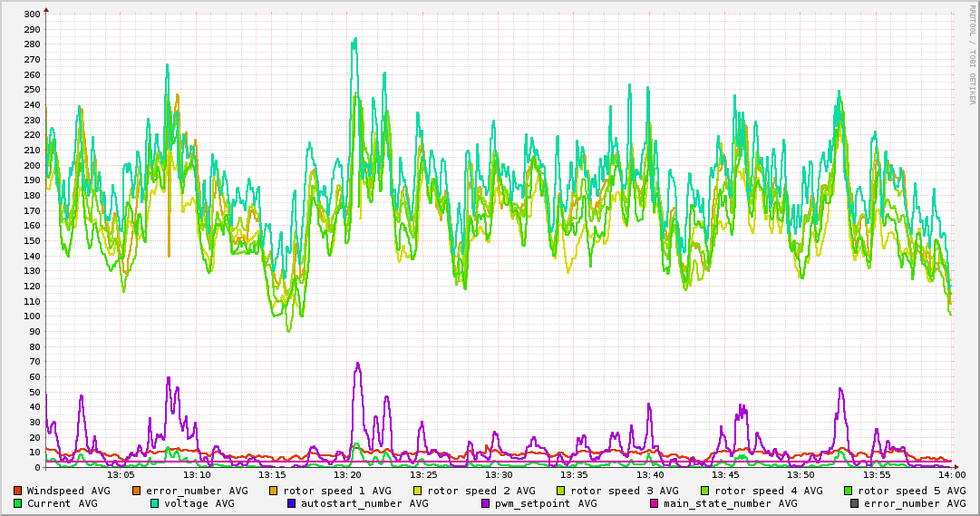Click the red Windspeed AVG legend swatch
This screenshot has width=980, height=516.
pyautogui.click(x=17, y=491)
